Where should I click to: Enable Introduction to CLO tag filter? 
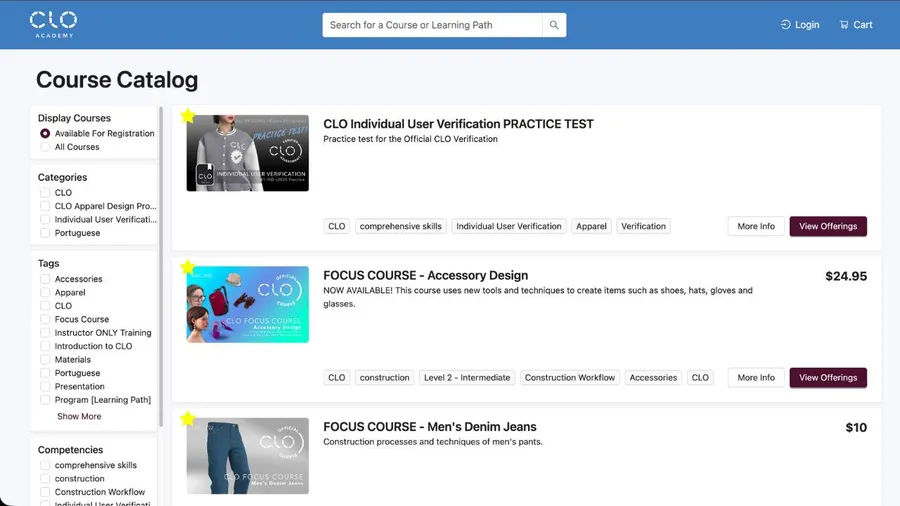click(45, 346)
